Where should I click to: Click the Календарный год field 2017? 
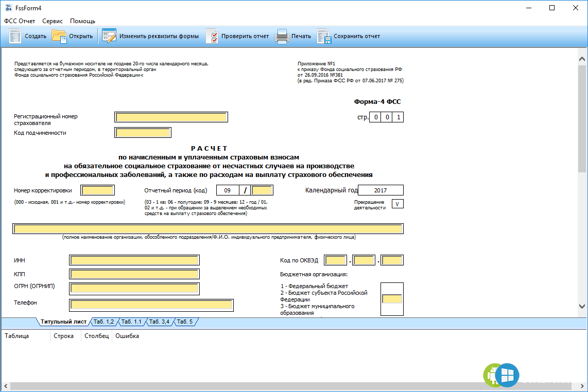tap(381, 190)
